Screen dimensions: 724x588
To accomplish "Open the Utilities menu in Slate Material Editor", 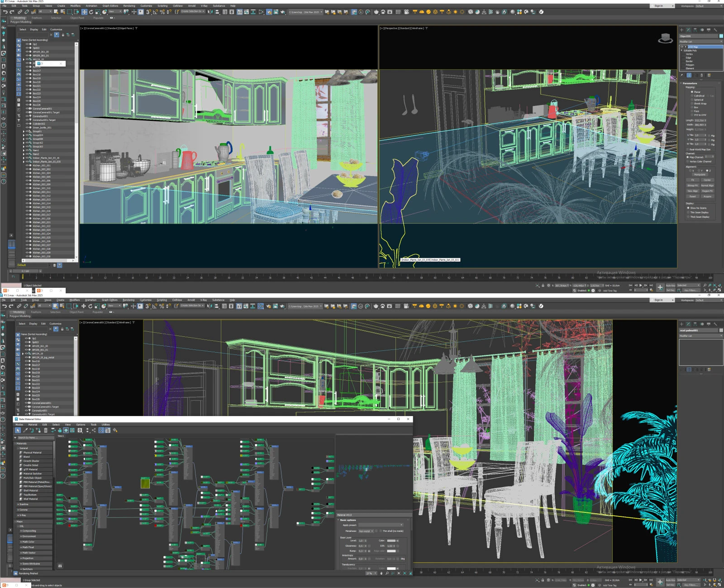I will pyautogui.click(x=105, y=425).
